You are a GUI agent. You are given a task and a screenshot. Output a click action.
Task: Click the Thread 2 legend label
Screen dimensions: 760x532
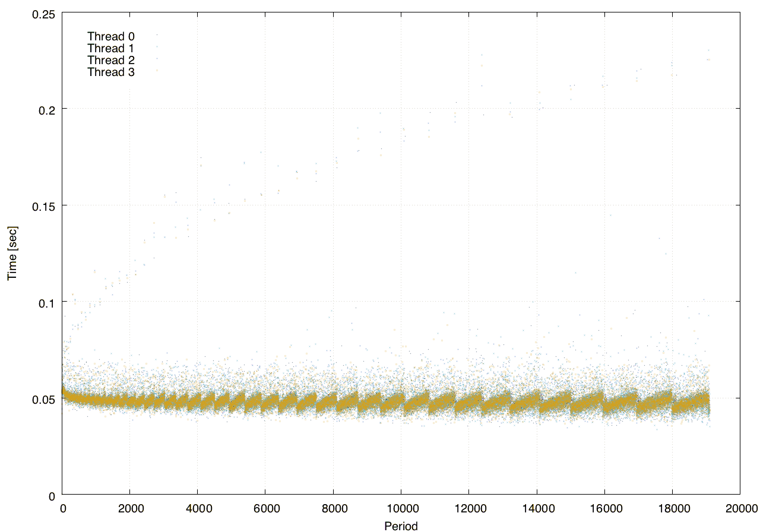(111, 60)
